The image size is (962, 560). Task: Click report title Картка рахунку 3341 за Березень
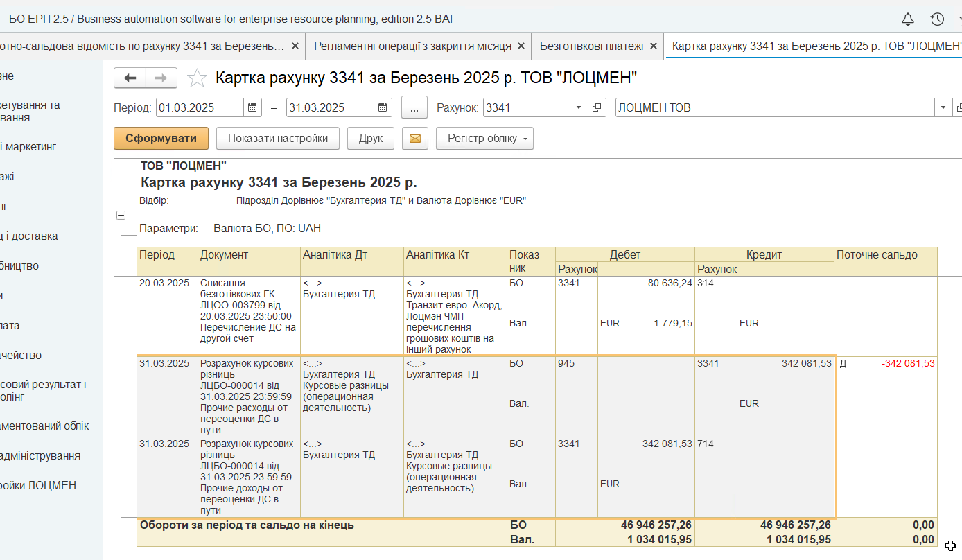279,183
